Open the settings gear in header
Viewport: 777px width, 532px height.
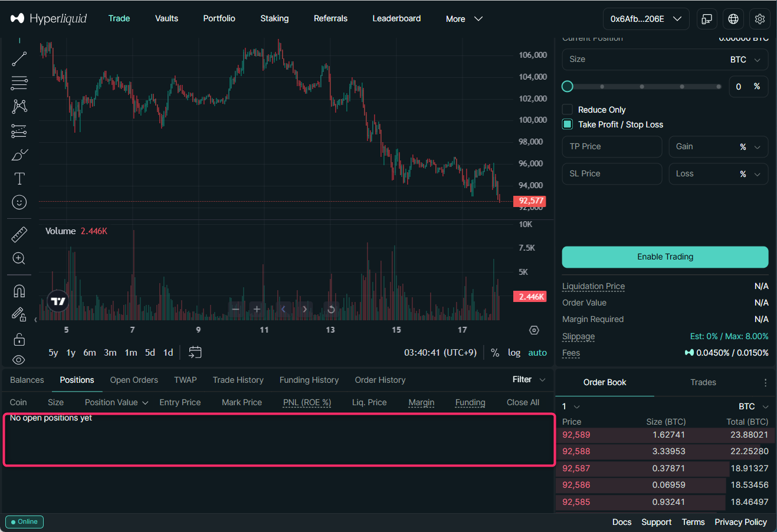point(760,19)
